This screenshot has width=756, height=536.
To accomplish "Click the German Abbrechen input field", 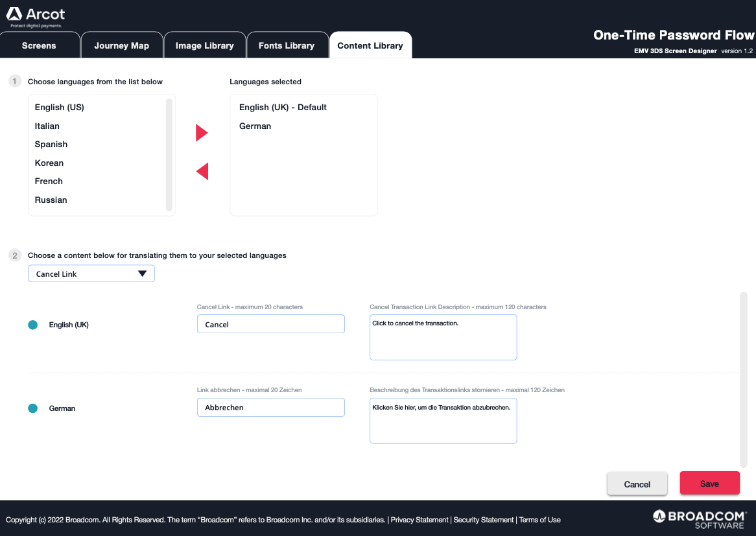I will (x=270, y=408).
